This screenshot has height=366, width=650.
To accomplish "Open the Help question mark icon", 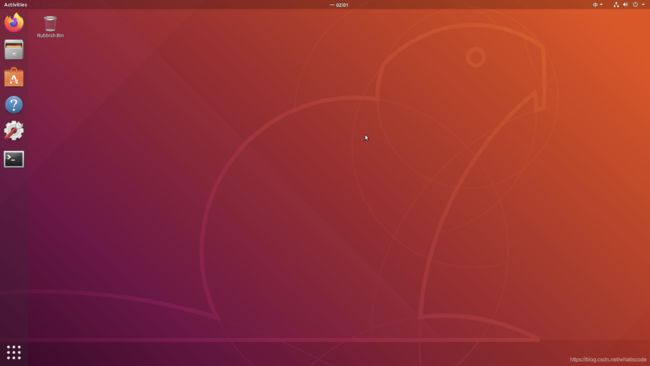I will [x=14, y=104].
